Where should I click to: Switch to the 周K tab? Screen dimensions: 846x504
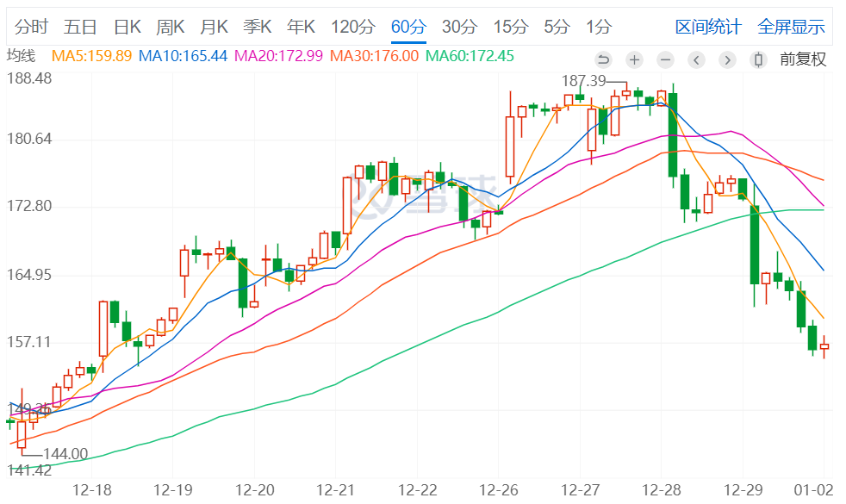point(170,27)
